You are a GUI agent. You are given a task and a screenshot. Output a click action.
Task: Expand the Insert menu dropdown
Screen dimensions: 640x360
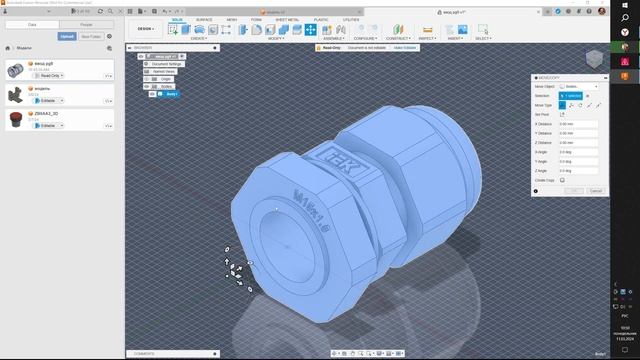pyautogui.click(x=455, y=38)
